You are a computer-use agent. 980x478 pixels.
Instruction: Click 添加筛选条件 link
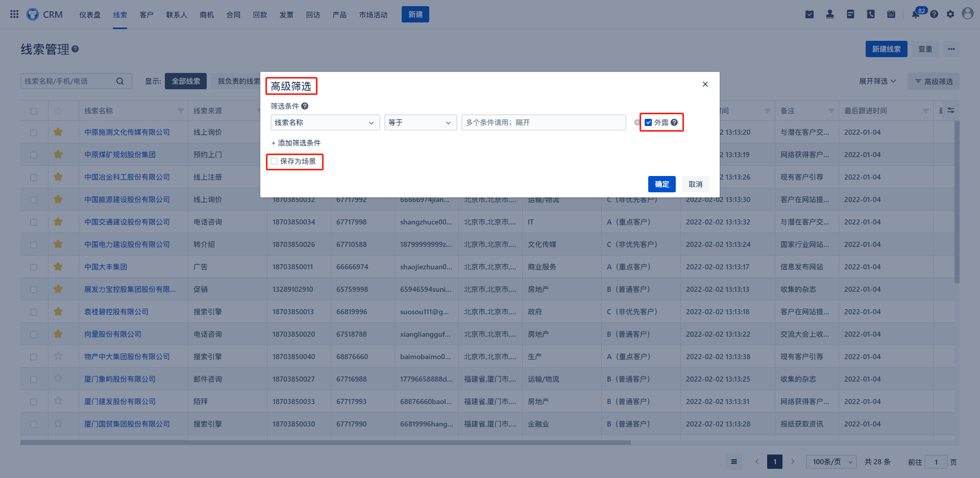(296, 143)
